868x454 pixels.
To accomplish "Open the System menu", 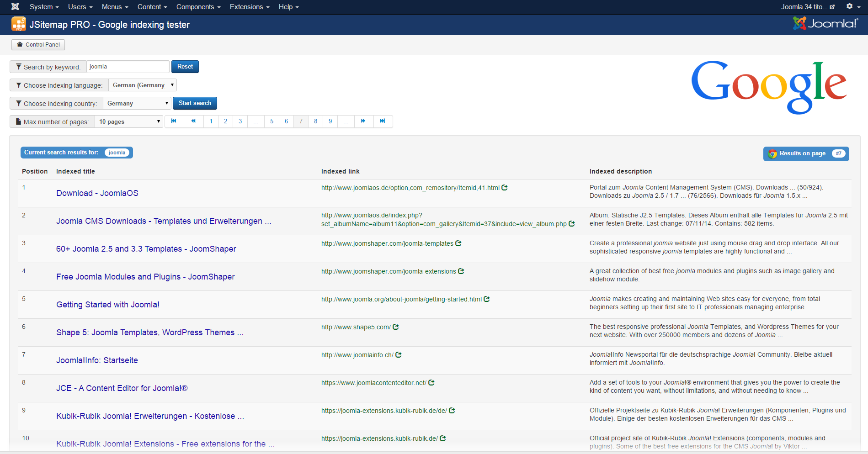I will click(44, 7).
